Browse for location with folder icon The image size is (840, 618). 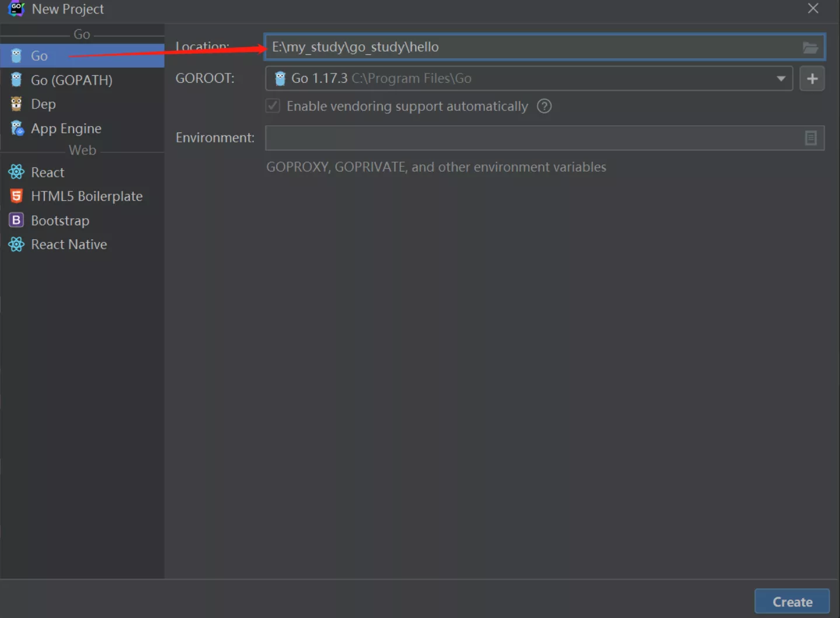coord(810,47)
